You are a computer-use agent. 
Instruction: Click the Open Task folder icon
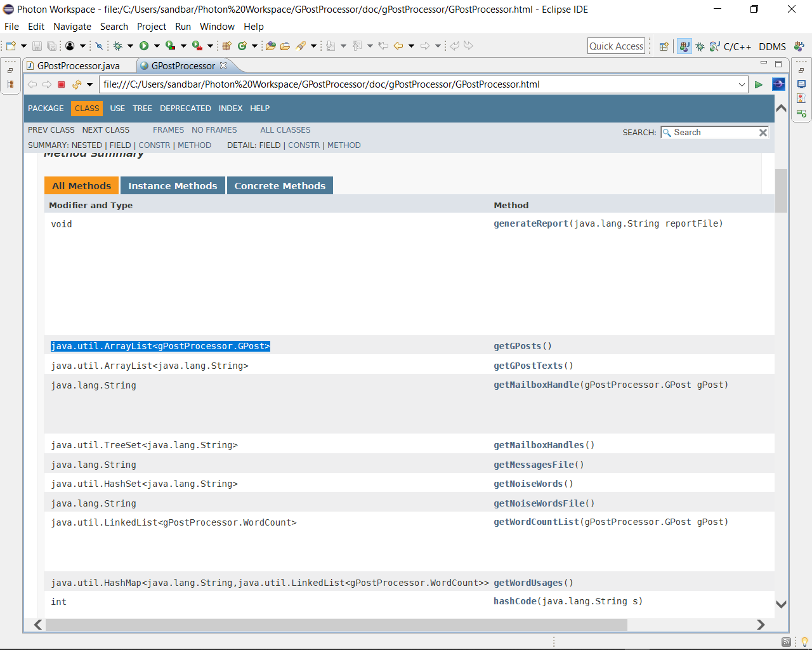click(285, 46)
